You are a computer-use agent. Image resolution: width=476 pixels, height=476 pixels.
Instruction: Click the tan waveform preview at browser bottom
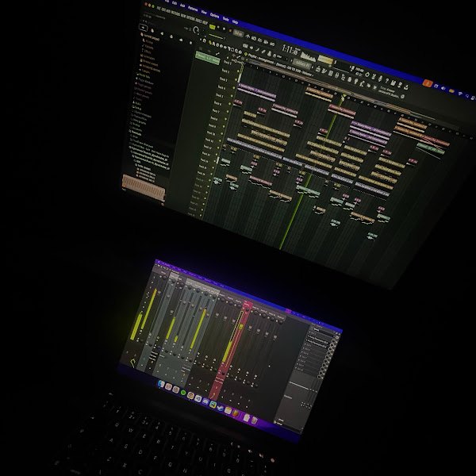[x=144, y=186]
